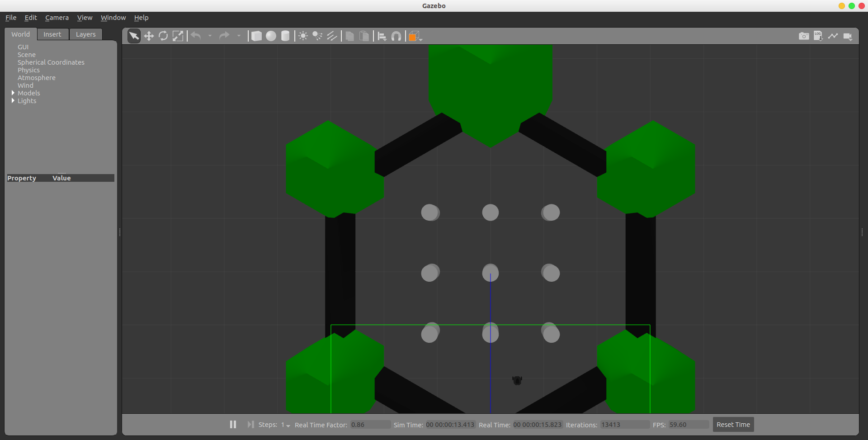Toggle the align tool
Viewport: 868px width, 440px height.
tap(382, 36)
